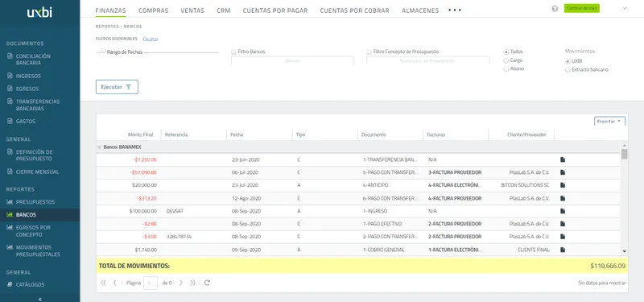The height and width of the screenshot is (302, 644).
Task: Open the CUENTAS POR COBRAR tab
Action: tap(354, 10)
